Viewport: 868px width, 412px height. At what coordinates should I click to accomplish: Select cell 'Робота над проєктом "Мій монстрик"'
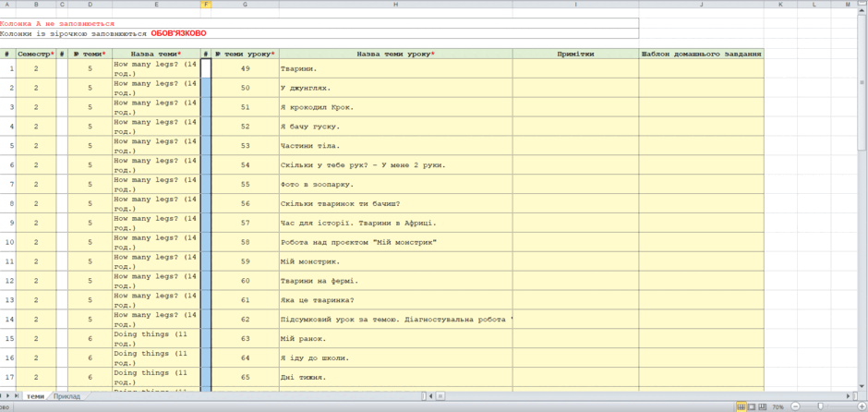(395, 242)
